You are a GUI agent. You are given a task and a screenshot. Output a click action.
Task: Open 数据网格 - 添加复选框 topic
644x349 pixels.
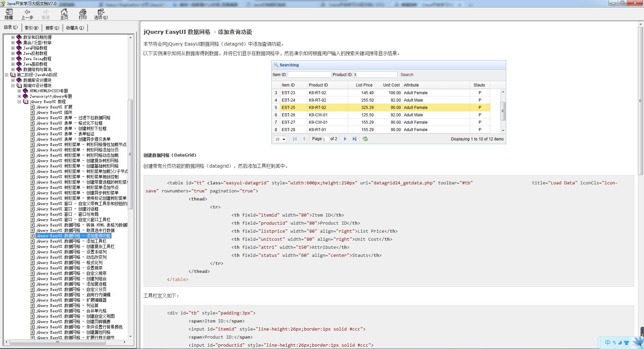click(x=71, y=284)
